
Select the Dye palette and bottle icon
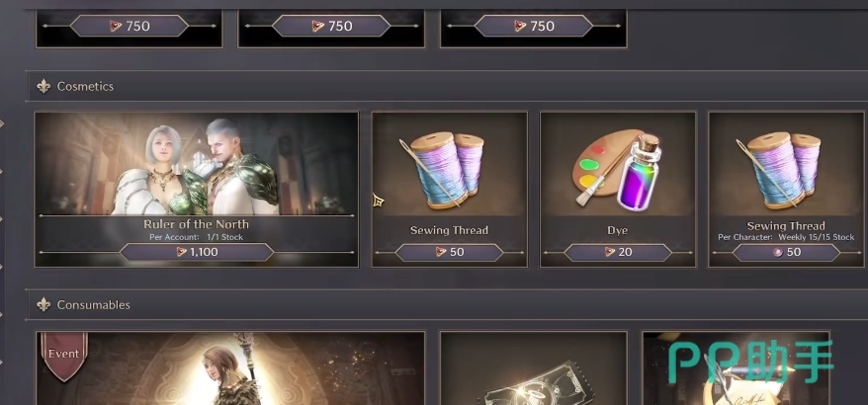pyautogui.click(x=617, y=170)
